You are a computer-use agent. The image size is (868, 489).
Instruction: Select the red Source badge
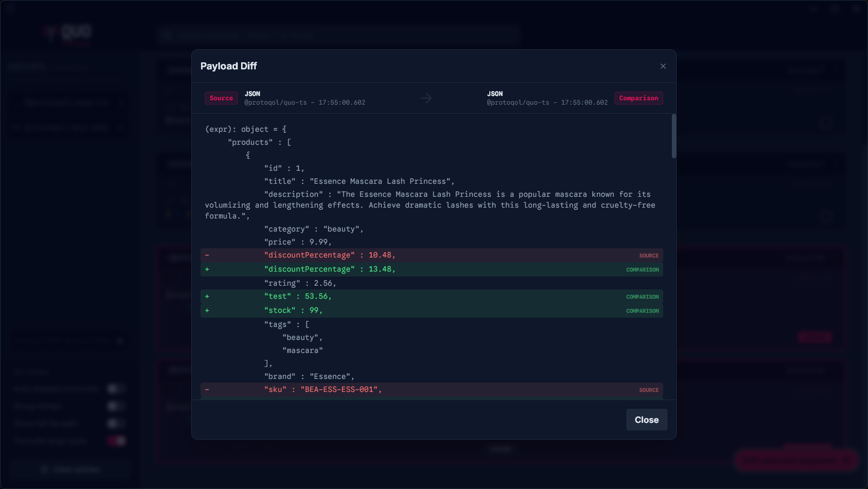pos(221,98)
